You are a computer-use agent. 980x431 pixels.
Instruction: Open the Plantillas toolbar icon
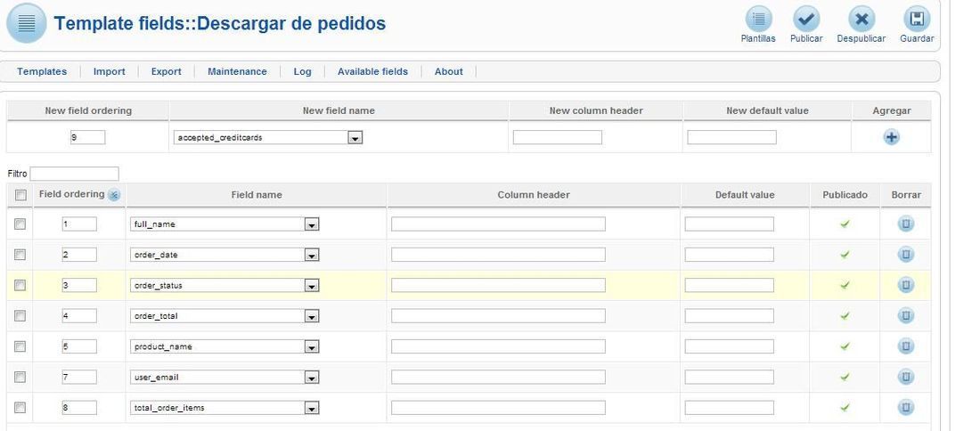coord(758,20)
